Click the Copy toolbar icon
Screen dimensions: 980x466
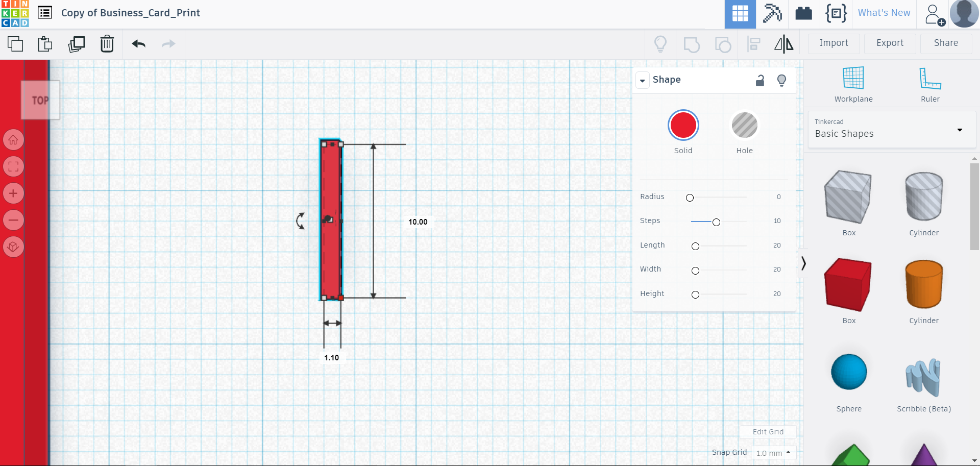15,44
